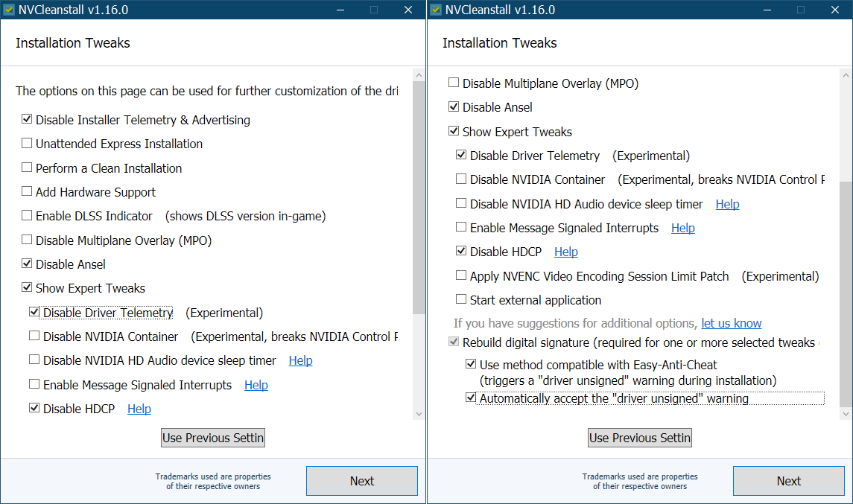Uncheck Disable Driver Telemetry in left window

[34, 312]
